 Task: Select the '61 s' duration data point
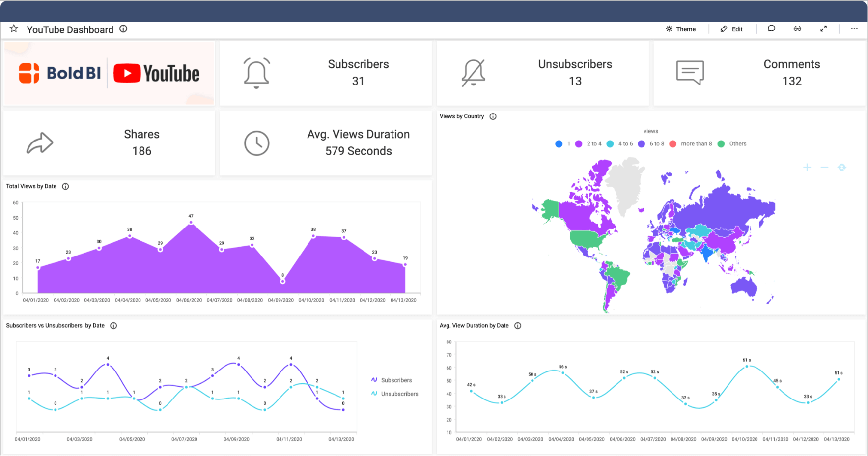747,366
